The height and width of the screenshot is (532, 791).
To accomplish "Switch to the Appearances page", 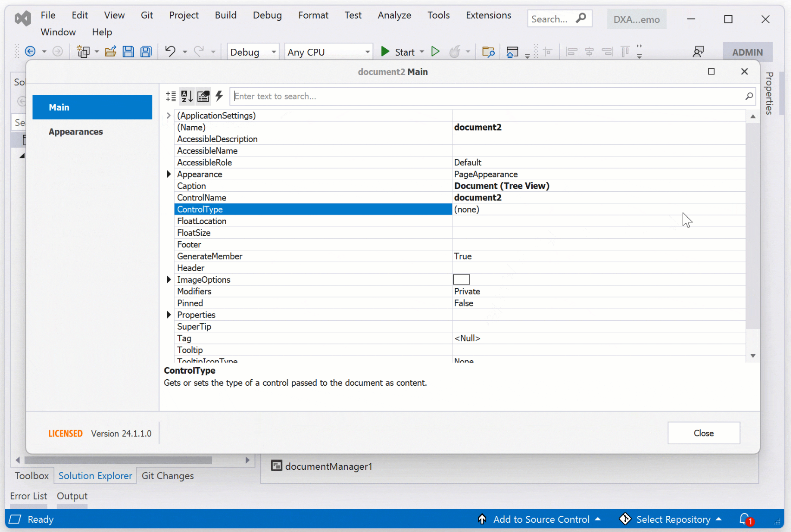I will pos(76,132).
